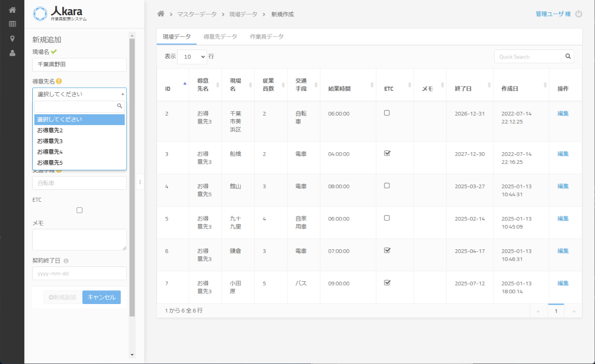Image resolution: width=595 pixels, height=364 pixels.
Task: Click the Quick Search magnifier icon
Action: (x=568, y=57)
